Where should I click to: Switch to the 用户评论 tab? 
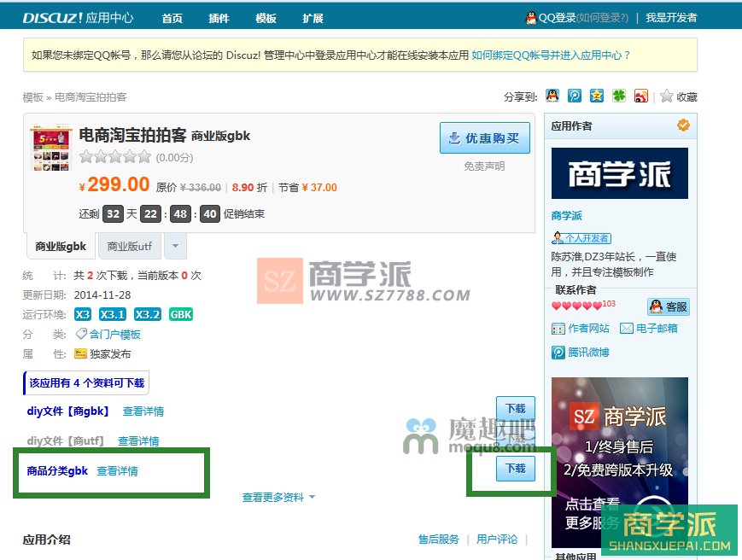497,540
